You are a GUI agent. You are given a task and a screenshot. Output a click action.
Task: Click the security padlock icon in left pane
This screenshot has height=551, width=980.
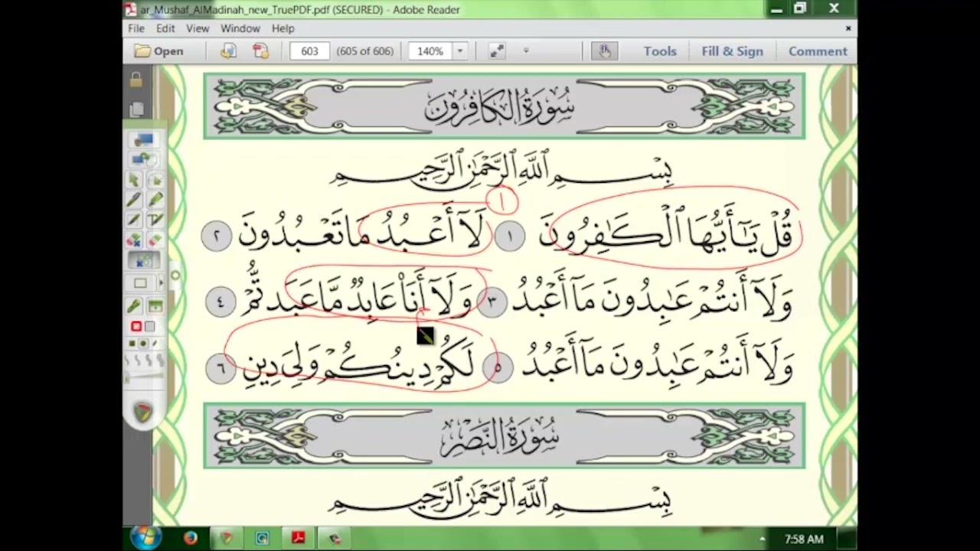point(136,80)
